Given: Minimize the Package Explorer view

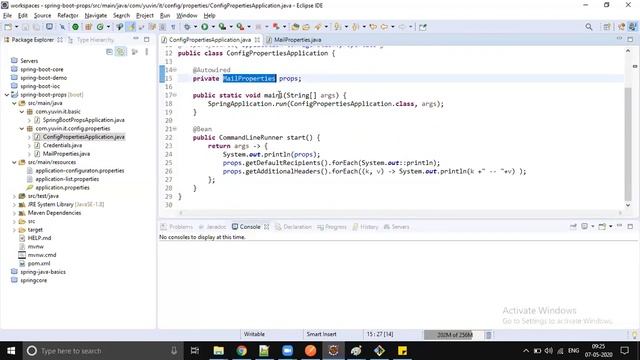Looking at the screenshot, I should tap(136, 39).
